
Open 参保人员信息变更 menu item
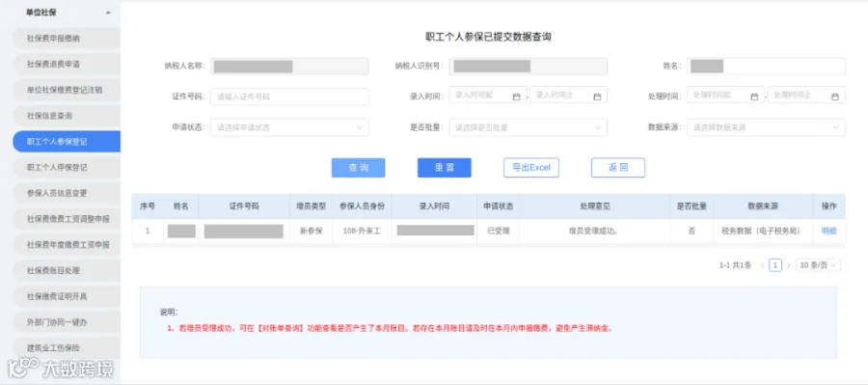pyautogui.click(x=67, y=193)
